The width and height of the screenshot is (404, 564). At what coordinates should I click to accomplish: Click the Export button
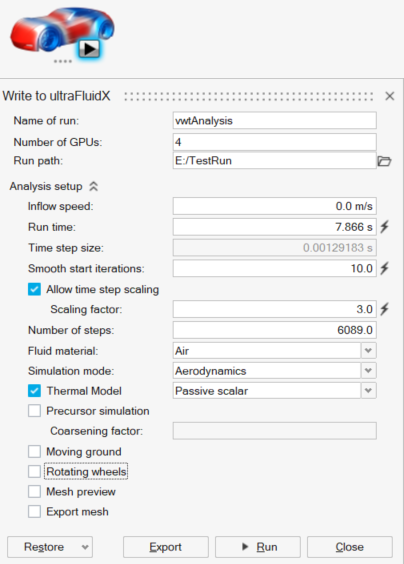point(165,547)
